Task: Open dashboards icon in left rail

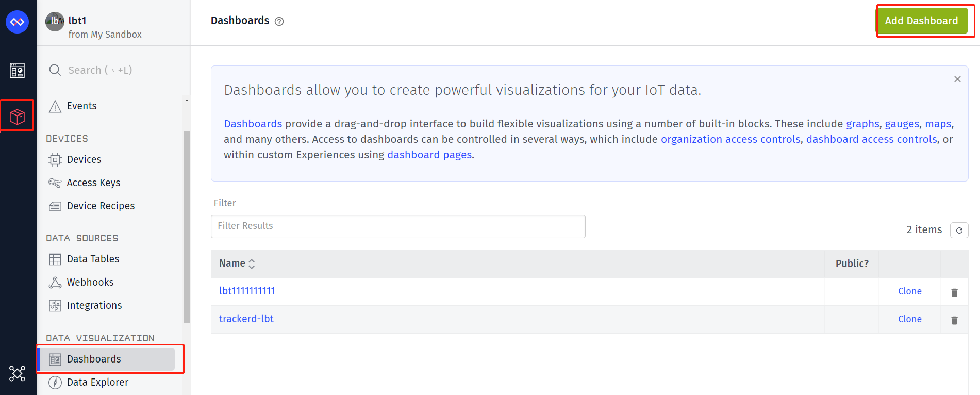Action: (17, 71)
